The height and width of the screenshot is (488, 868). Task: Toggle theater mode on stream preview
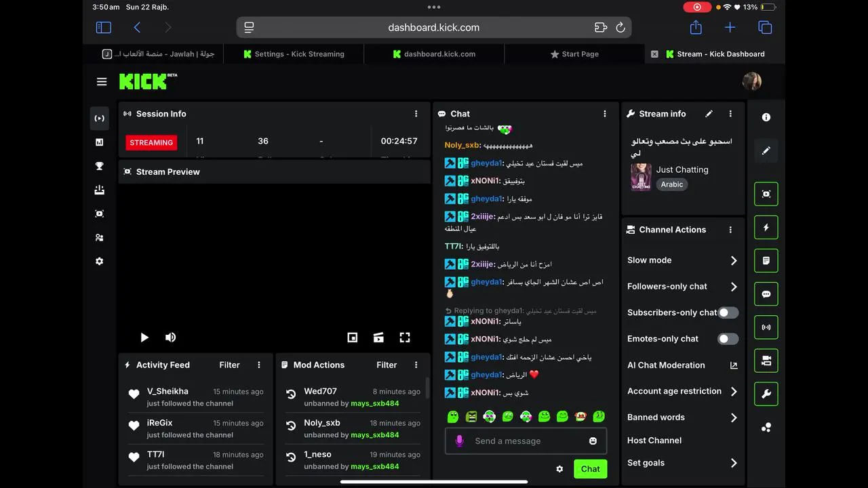[x=379, y=338]
